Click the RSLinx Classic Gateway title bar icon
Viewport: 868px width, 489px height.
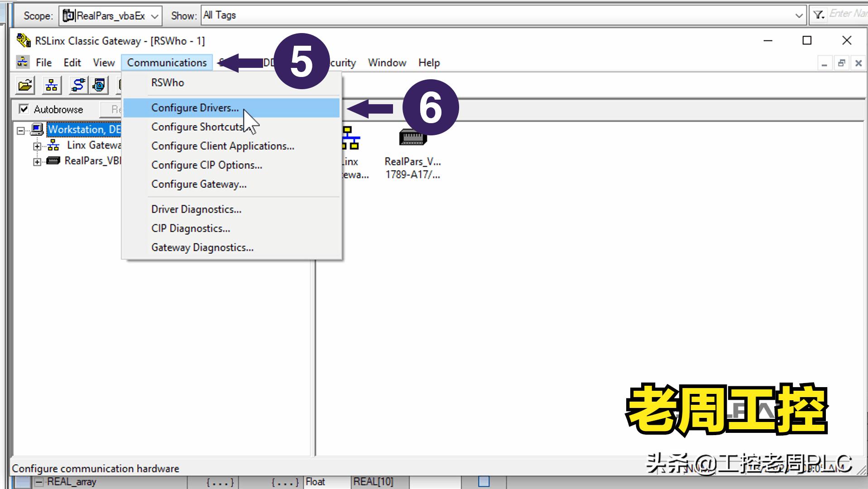tap(23, 40)
